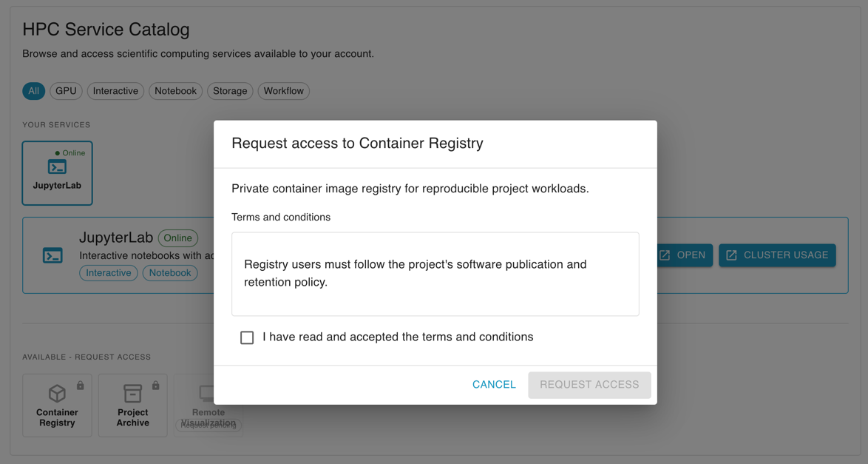Click the Private container image registry description
The height and width of the screenshot is (464, 868).
pos(410,189)
